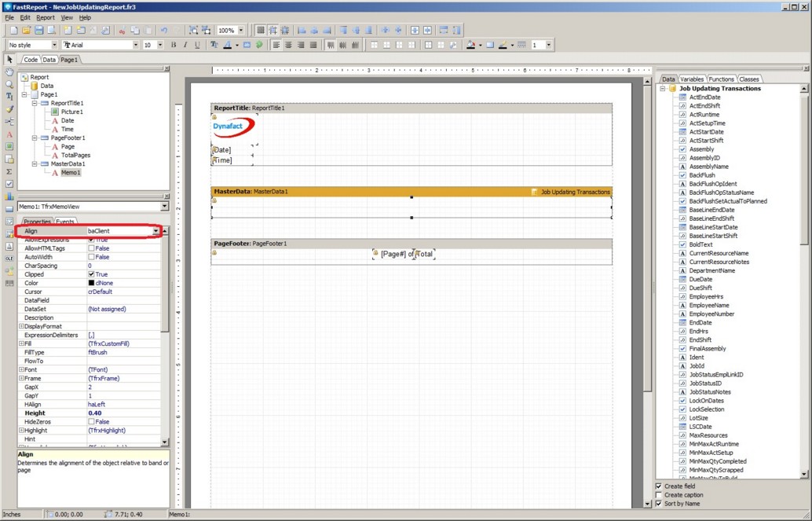
Task: Select the Hand tool in left toolbar
Action: point(9,72)
